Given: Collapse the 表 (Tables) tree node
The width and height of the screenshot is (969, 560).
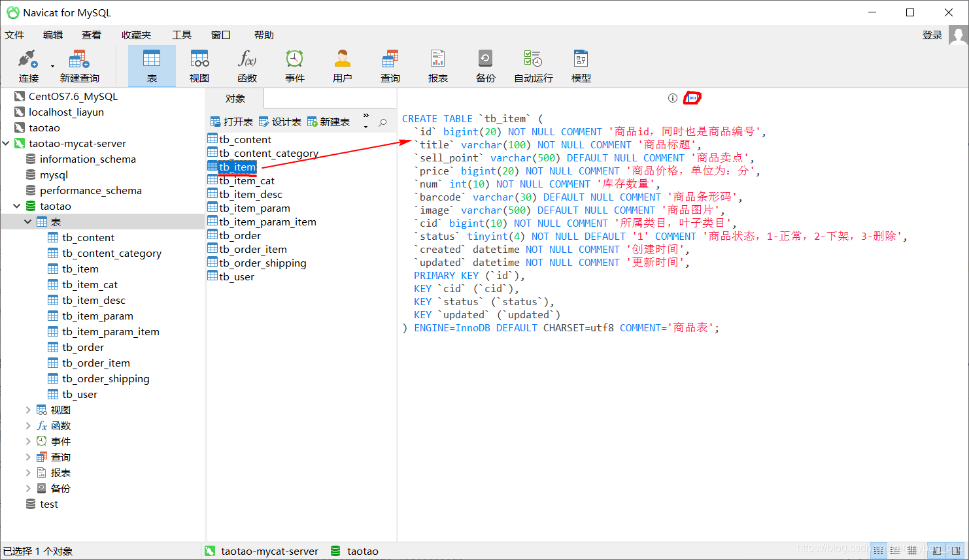Looking at the screenshot, I should click(28, 222).
